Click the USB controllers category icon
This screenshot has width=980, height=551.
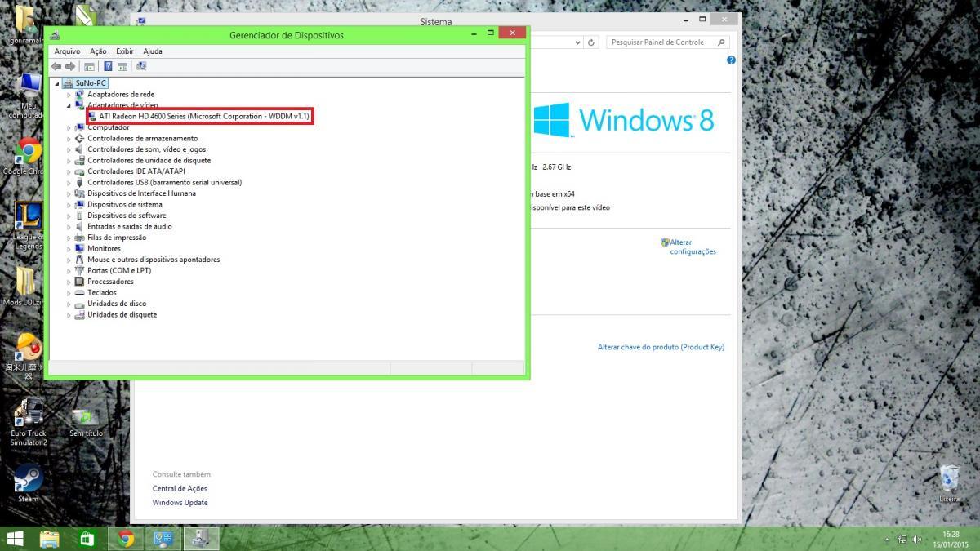[79, 183]
